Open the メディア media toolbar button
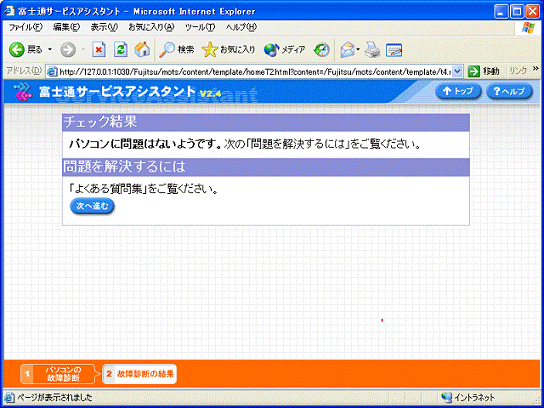This screenshot has width=544, height=408. tap(284, 50)
